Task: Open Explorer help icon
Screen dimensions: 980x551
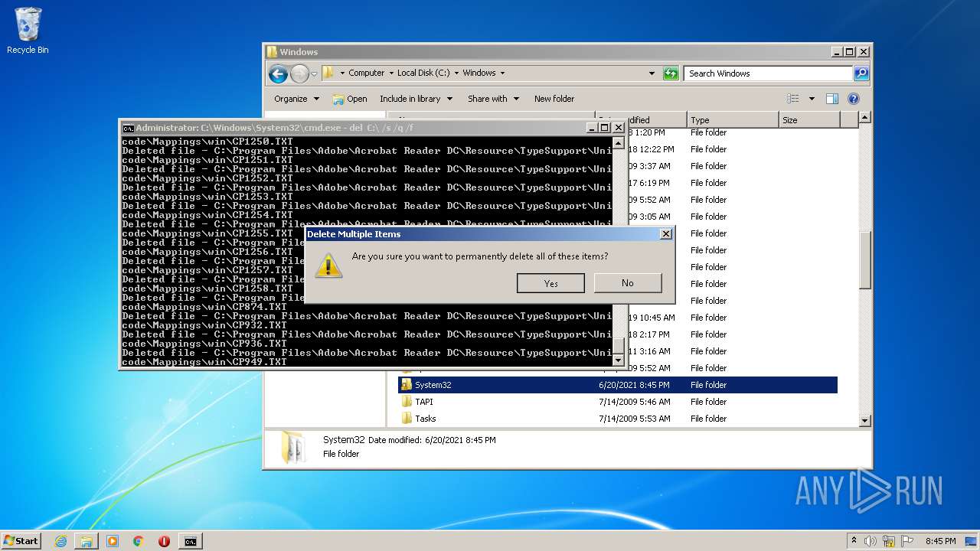Action: coord(854,99)
